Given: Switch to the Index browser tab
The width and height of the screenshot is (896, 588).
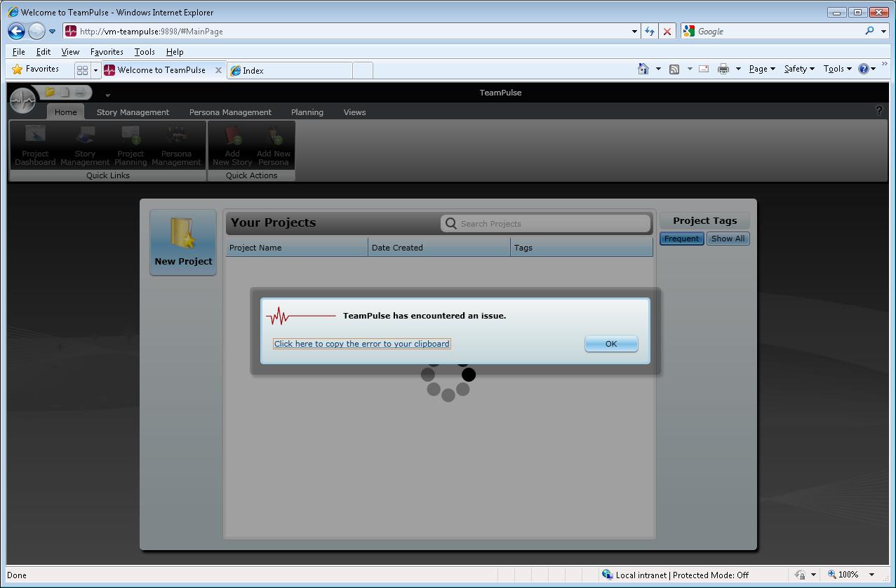Looking at the screenshot, I should (289, 70).
